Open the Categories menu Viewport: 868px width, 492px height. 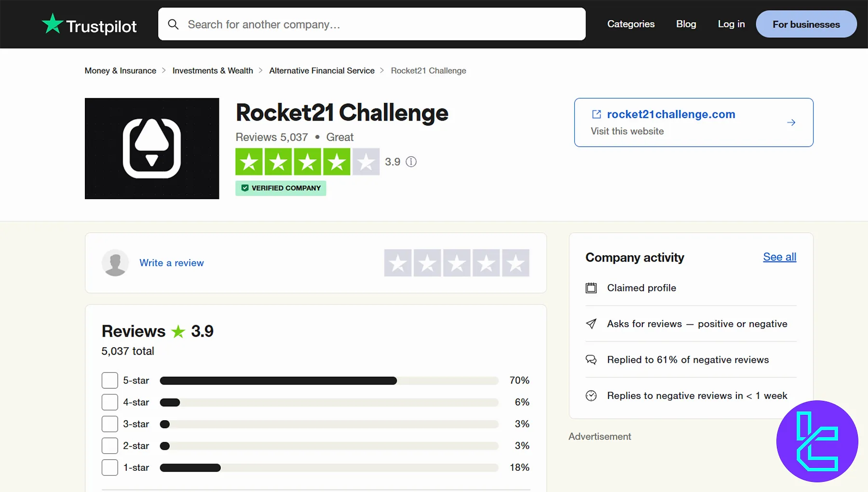pyautogui.click(x=631, y=24)
